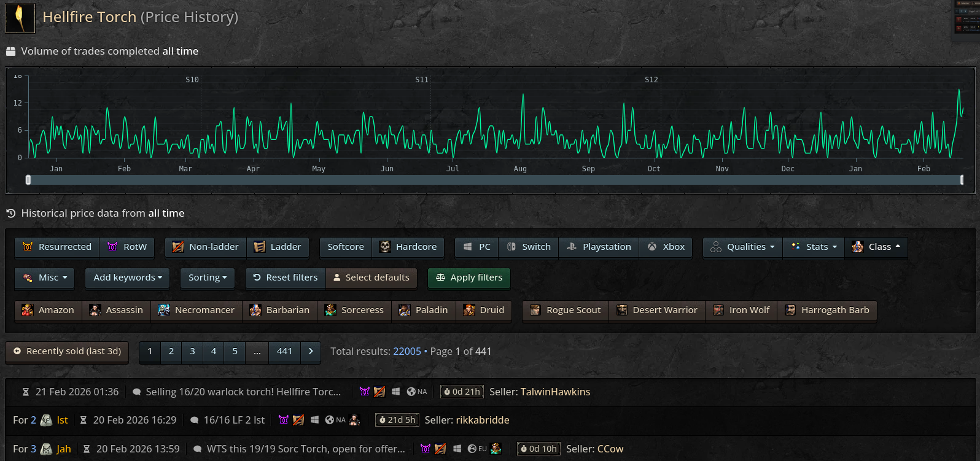
Task: Select the Amazon class filter
Action: click(x=48, y=311)
